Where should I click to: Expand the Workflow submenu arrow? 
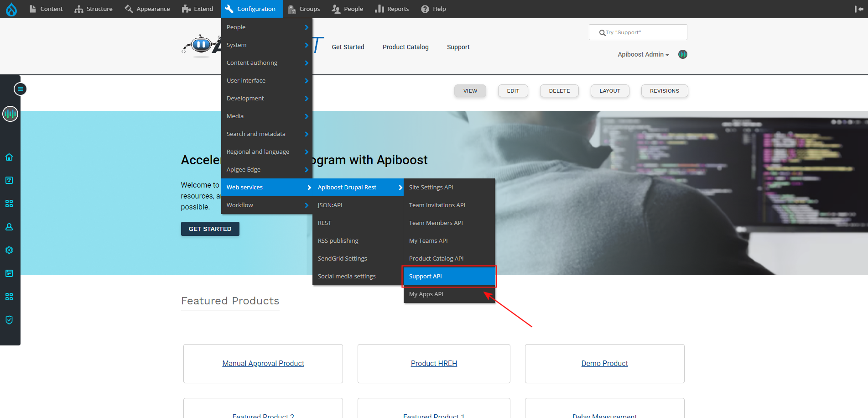tap(307, 205)
